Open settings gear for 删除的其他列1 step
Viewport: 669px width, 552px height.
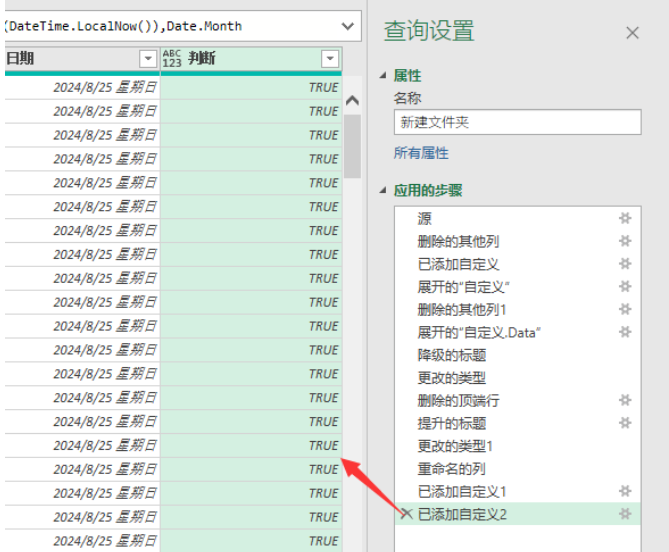click(625, 309)
